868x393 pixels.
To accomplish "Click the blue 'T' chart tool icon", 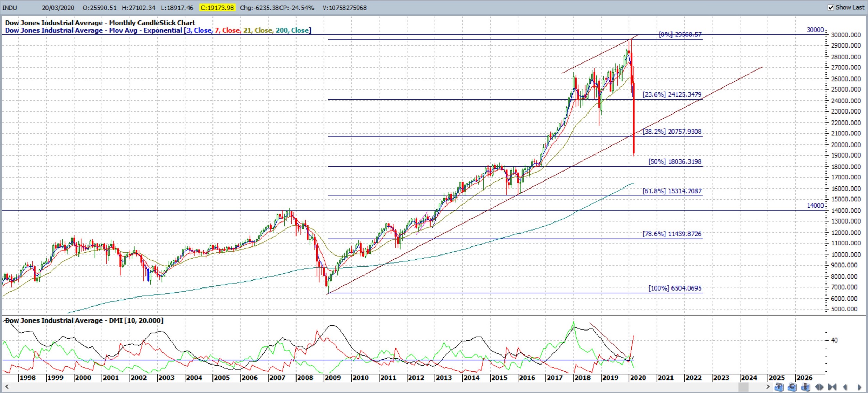I will [779, 387].
